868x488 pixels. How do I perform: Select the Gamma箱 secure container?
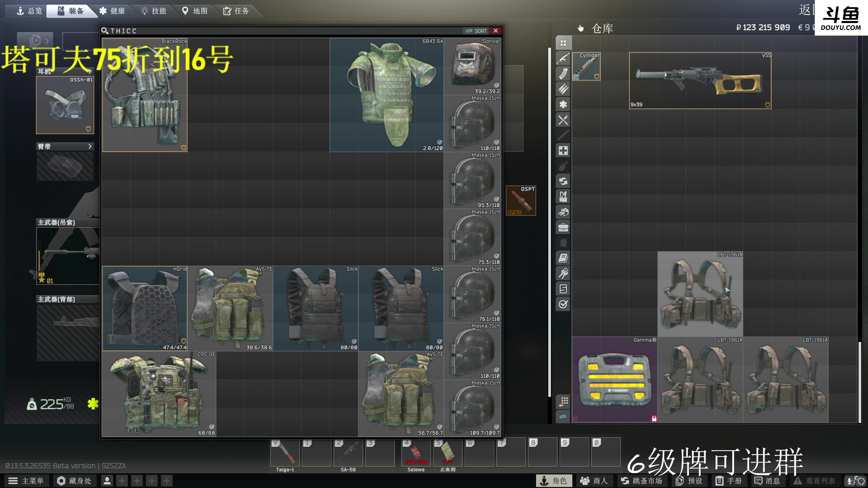[x=615, y=380]
